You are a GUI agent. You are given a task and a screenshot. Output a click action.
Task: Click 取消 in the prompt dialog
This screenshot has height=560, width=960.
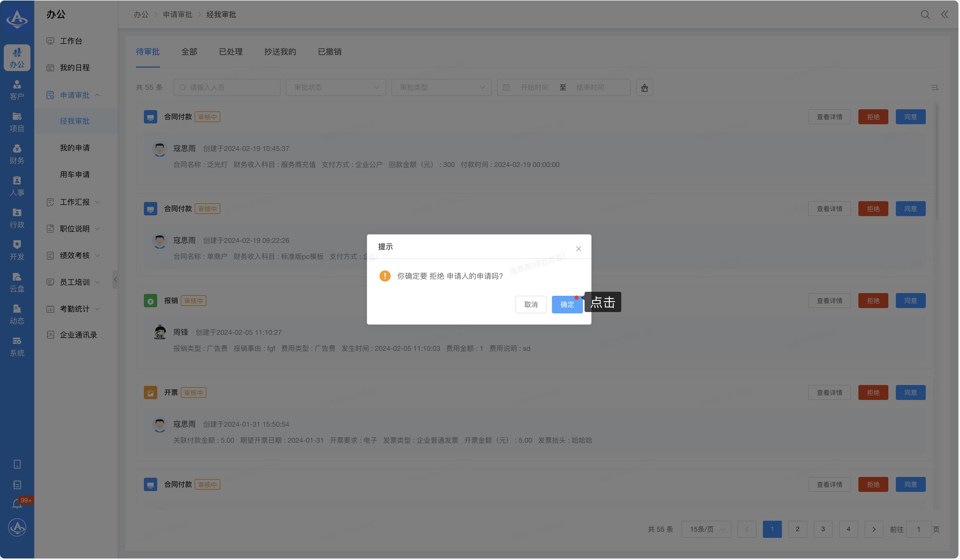pyautogui.click(x=531, y=305)
